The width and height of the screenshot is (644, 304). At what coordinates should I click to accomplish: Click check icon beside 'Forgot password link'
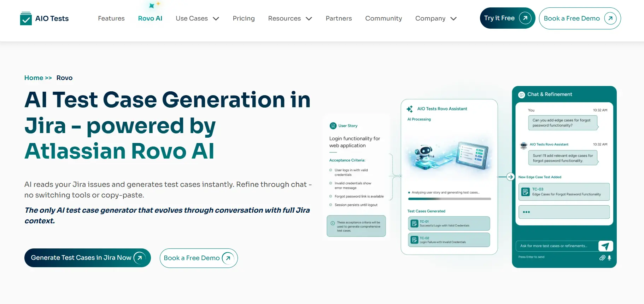(331, 196)
